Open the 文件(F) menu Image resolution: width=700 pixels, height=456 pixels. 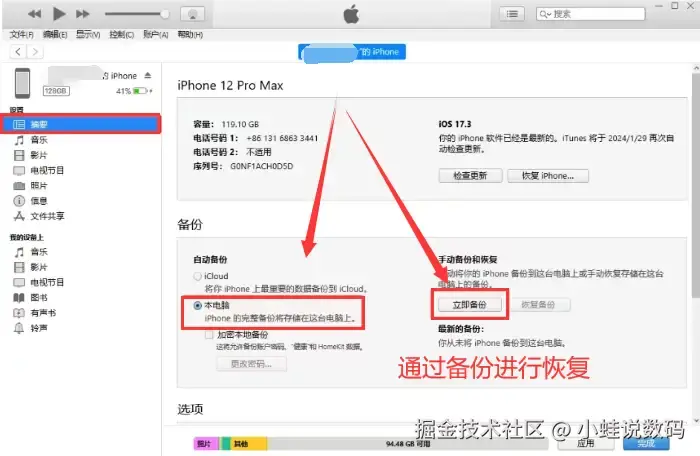coord(21,34)
